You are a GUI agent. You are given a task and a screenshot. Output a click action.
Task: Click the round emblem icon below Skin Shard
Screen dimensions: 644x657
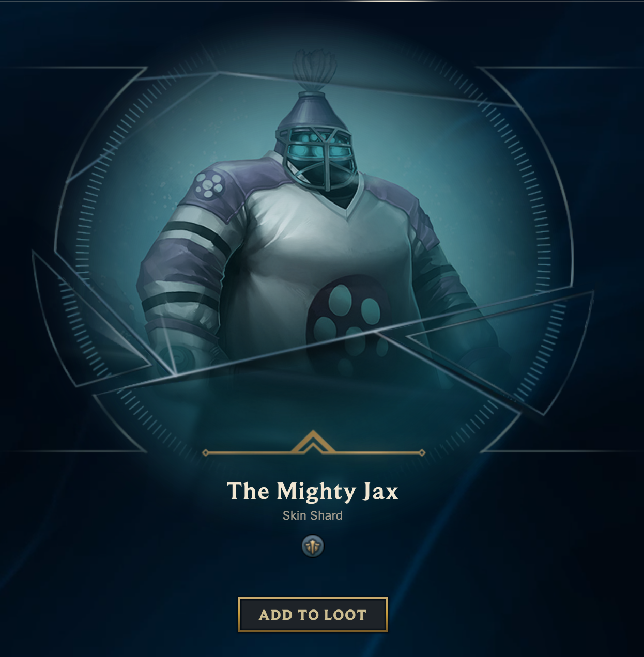coord(313,546)
